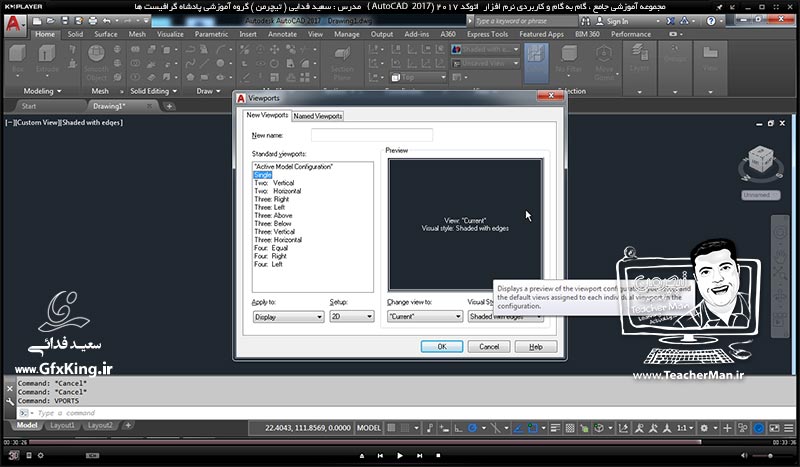800x467 pixels.
Task: Open the Setup 2D dropdown
Action: point(352,316)
